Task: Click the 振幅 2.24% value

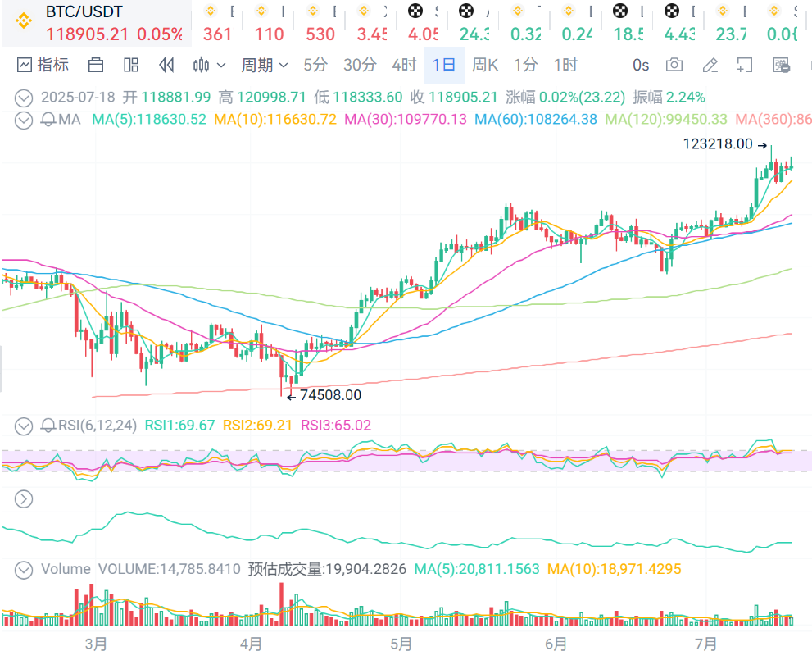Action: (x=669, y=97)
